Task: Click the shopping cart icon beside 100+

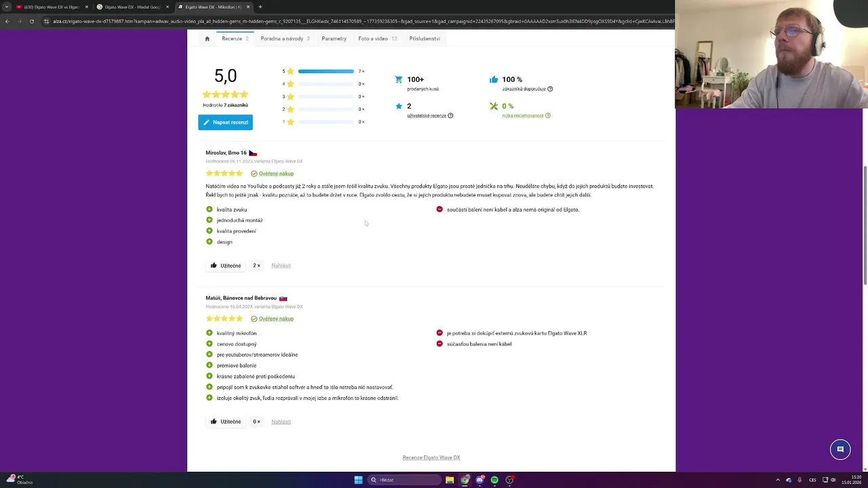Action: 399,79
